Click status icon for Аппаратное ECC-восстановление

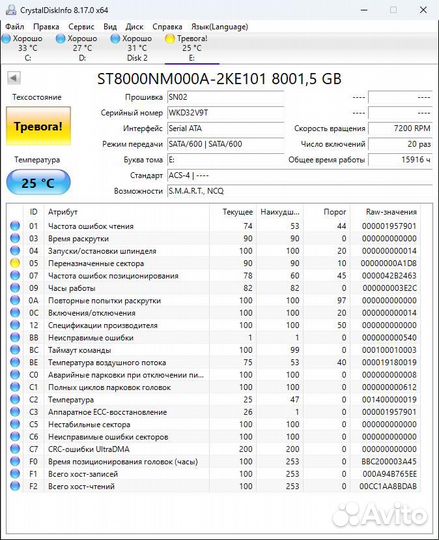click(x=15, y=412)
